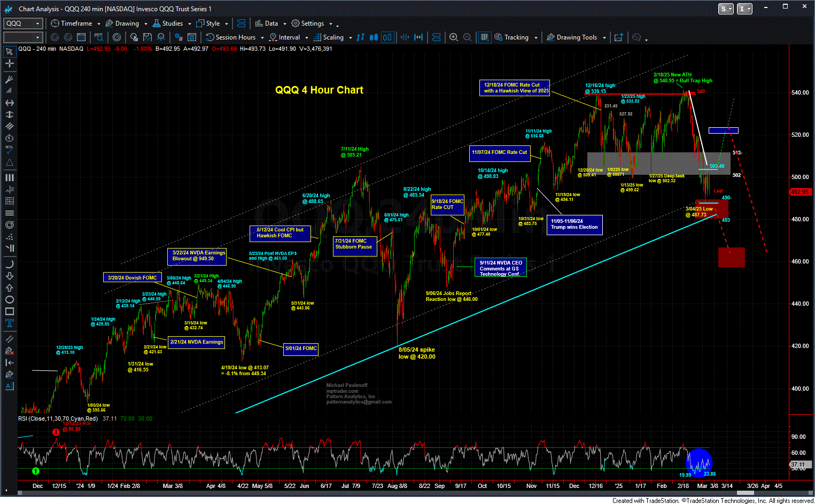Open the Drawing menu
The width and height of the screenshot is (815, 504).
pyautogui.click(x=127, y=24)
